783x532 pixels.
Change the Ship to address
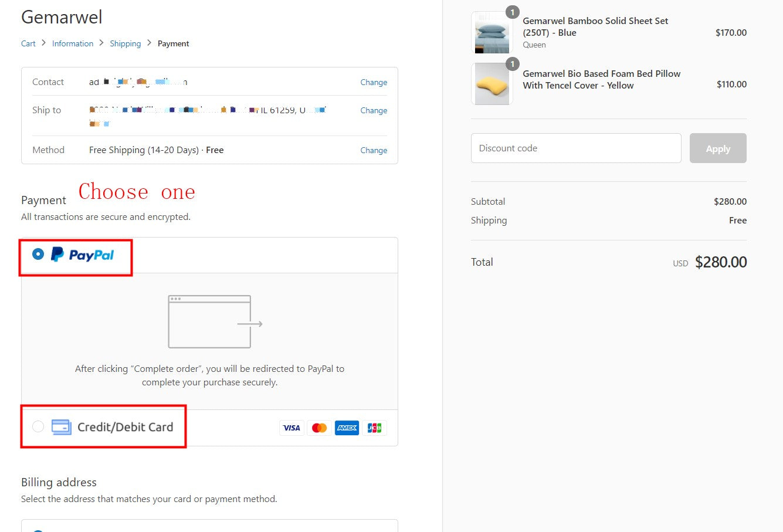374,110
